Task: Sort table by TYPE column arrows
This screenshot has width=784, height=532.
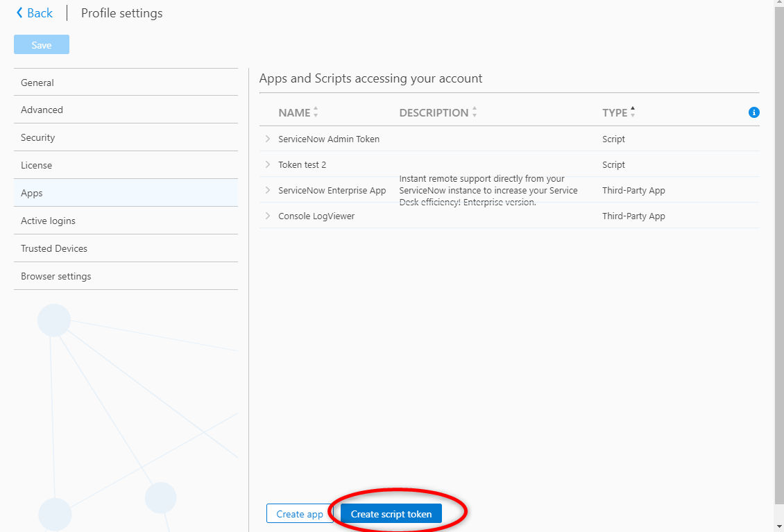Action: tap(633, 112)
